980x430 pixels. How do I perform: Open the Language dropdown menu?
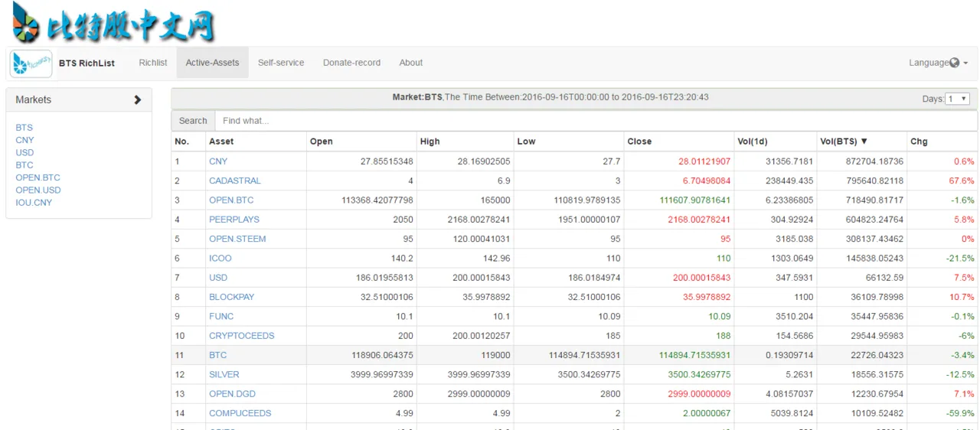tap(938, 63)
